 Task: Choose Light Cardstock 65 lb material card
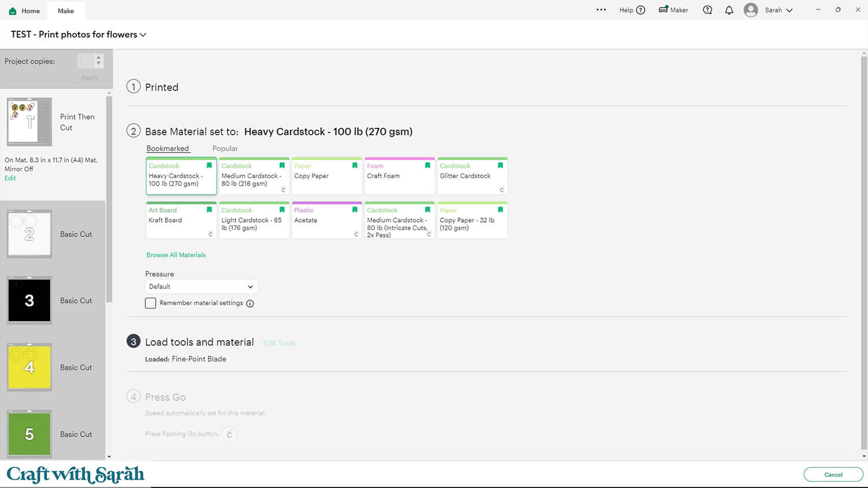pos(254,220)
